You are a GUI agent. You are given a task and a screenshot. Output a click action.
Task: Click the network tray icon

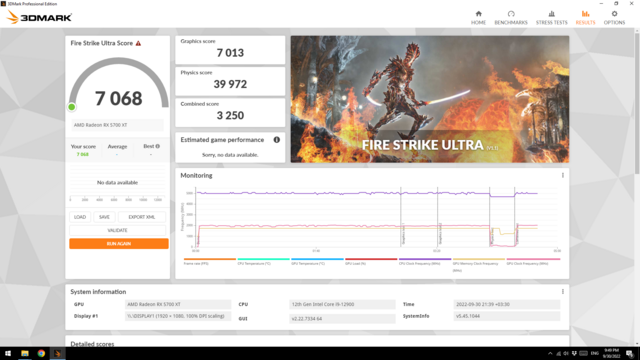point(558,353)
